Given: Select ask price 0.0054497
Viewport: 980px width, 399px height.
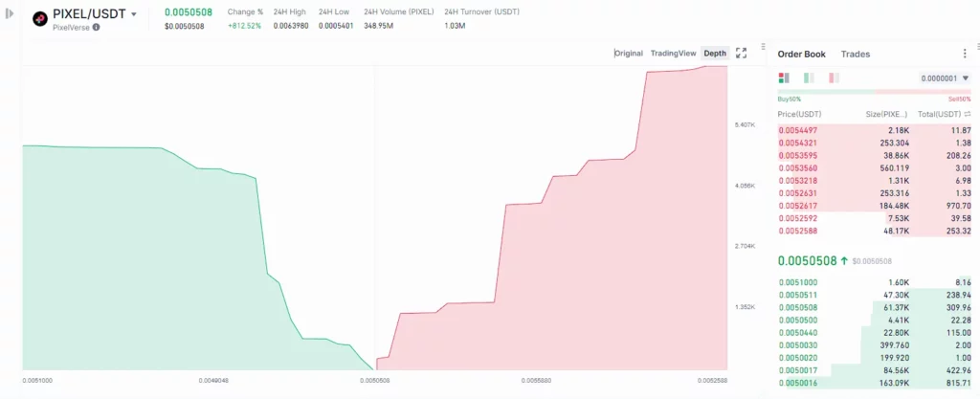Looking at the screenshot, I should [x=797, y=130].
